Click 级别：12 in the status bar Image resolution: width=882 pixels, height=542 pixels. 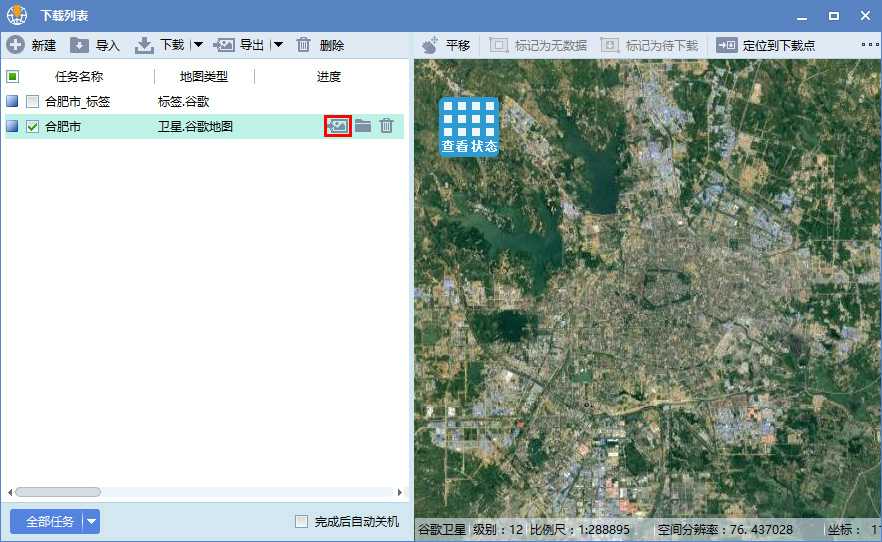[498, 530]
